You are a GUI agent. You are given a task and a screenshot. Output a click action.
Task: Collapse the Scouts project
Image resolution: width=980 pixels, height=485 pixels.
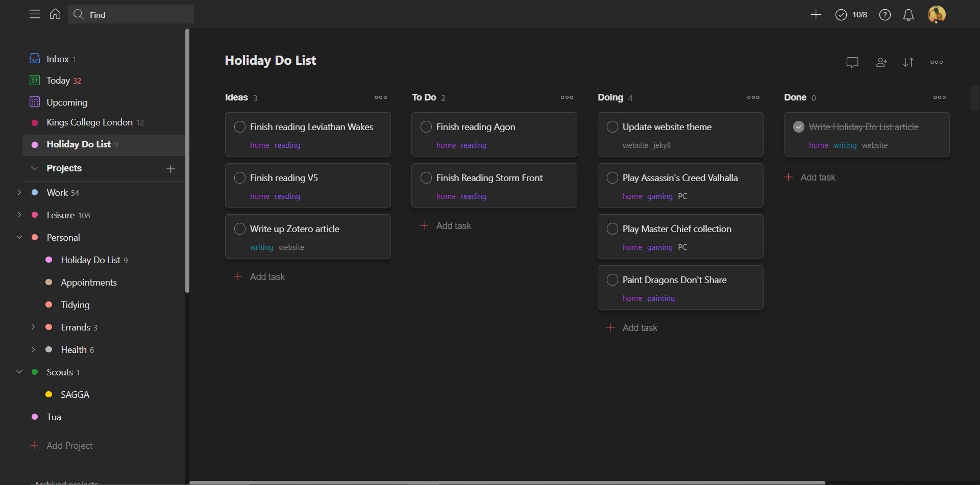[x=19, y=372]
